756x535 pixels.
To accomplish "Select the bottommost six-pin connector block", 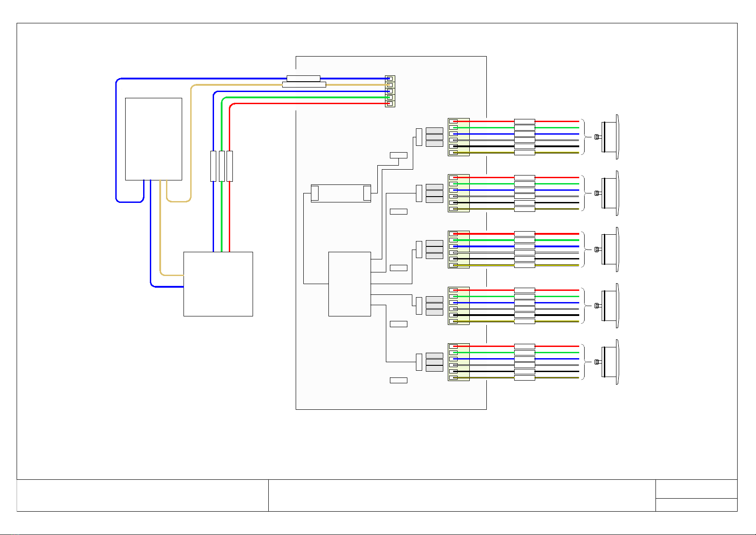I will pyautogui.click(x=459, y=362).
